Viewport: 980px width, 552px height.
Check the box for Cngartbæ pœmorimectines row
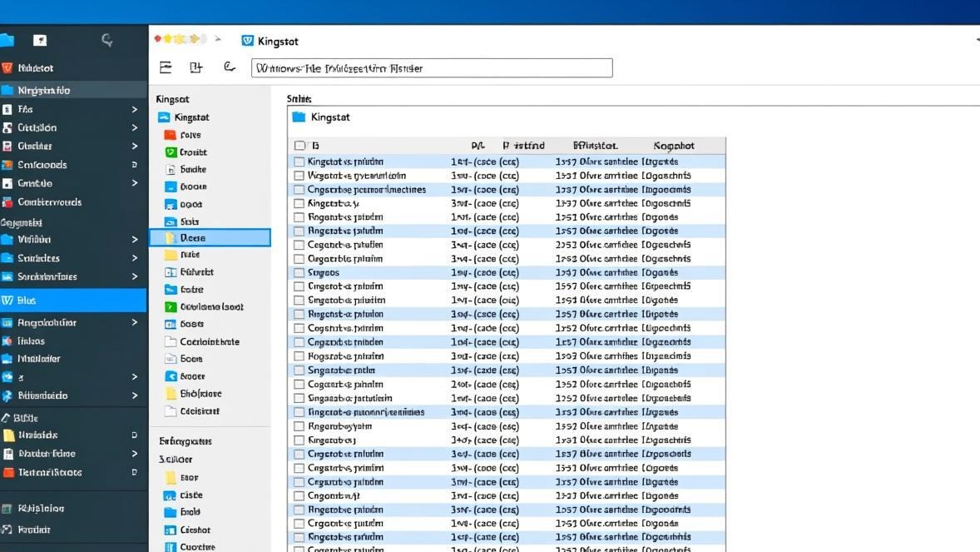[299, 190]
